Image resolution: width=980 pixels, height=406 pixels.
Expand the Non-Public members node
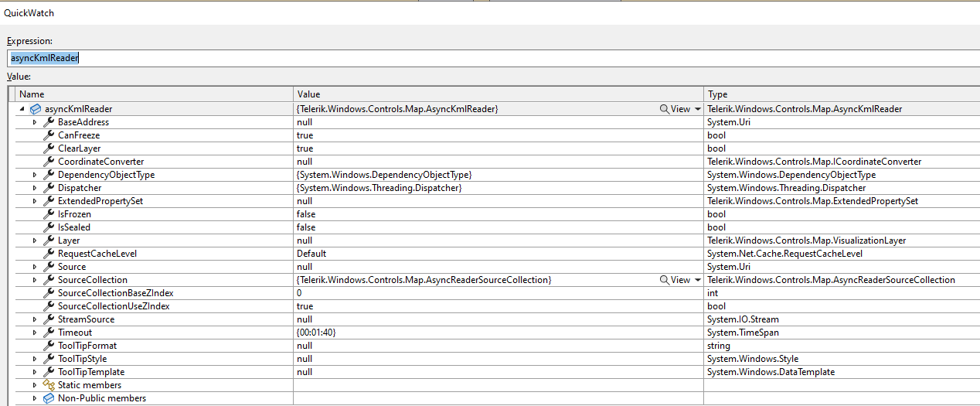tap(34, 398)
